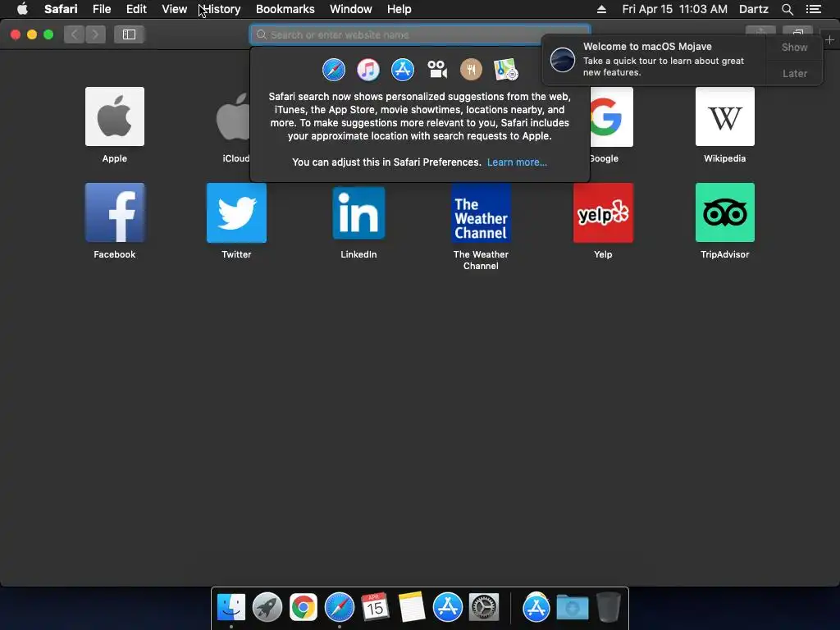Open the Safari menu
840x630 pixels.
61,9
